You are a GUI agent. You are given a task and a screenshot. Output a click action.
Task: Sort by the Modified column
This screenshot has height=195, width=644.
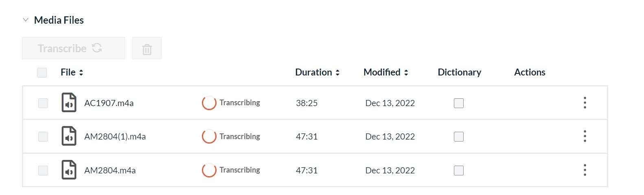[x=386, y=72]
